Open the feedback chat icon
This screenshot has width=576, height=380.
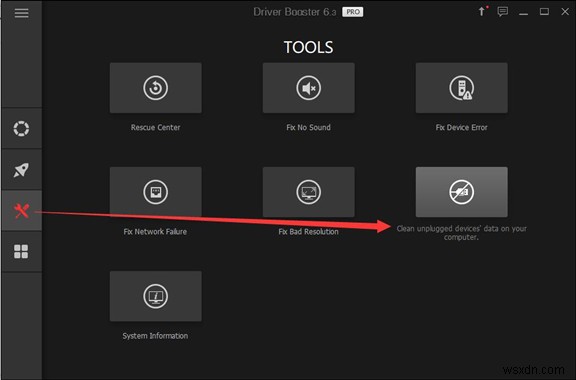click(x=503, y=12)
